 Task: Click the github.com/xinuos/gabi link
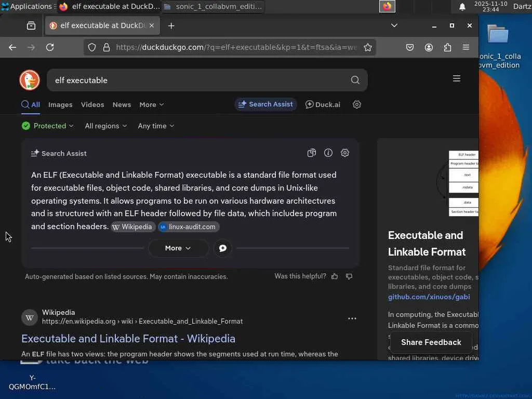429,297
